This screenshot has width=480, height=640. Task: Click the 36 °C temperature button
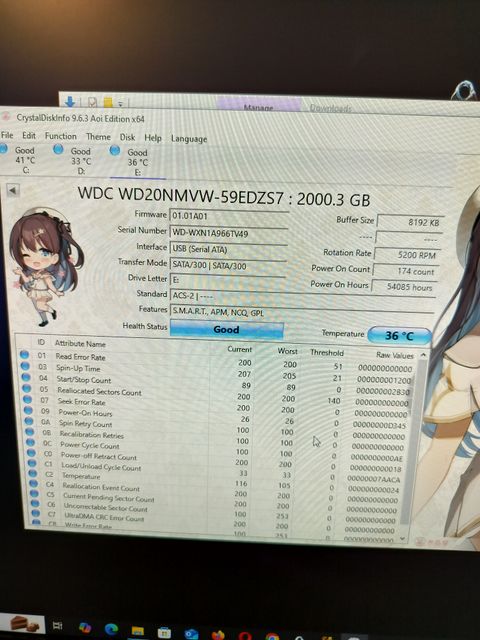pyautogui.click(x=399, y=336)
